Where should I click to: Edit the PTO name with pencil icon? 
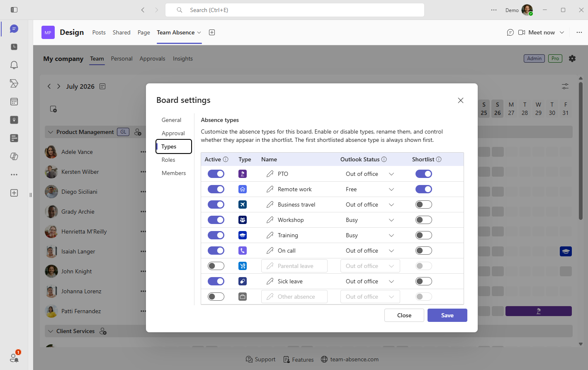[270, 174]
